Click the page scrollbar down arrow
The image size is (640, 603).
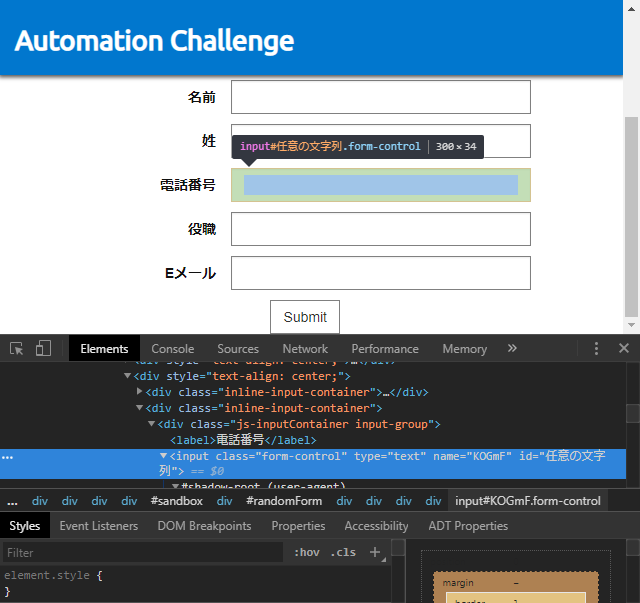631,325
